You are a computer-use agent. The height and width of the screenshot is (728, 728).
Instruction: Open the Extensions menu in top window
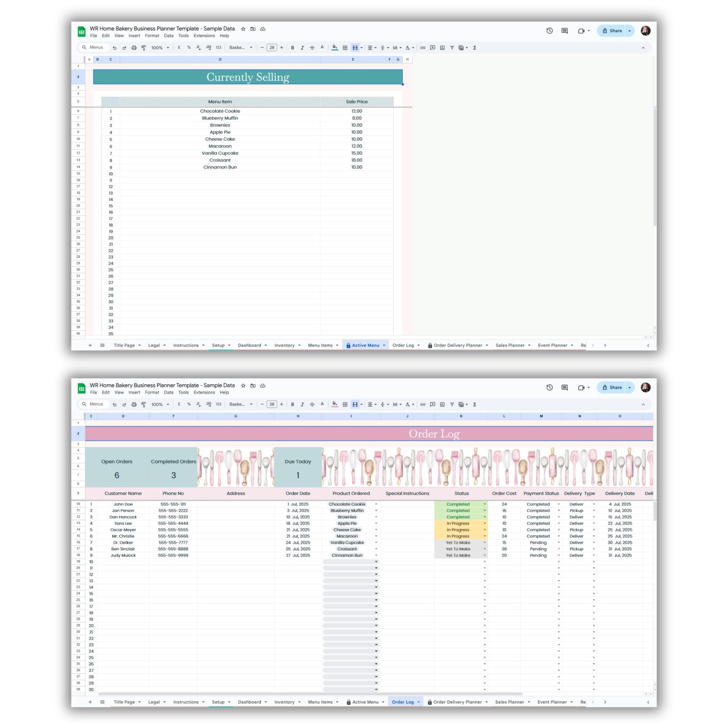[x=204, y=36]
